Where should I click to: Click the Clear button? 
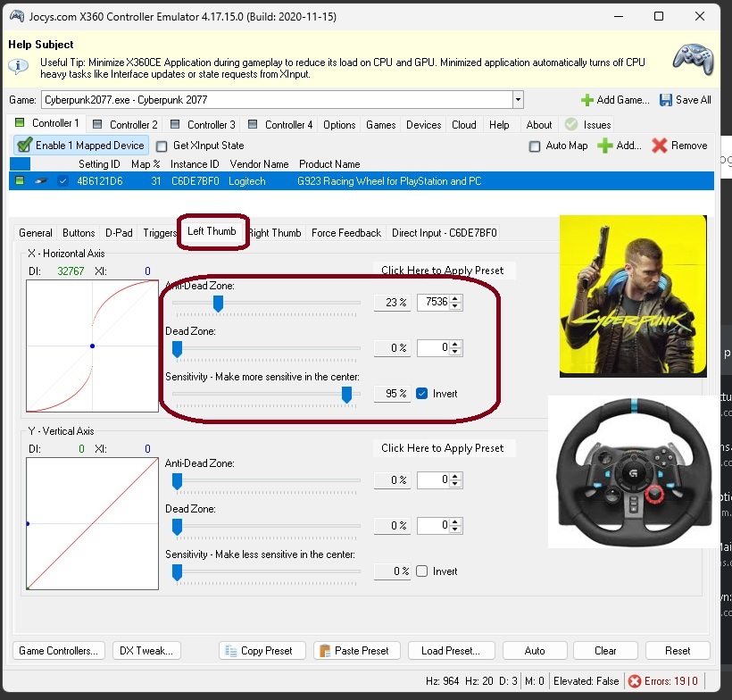[x=605, y=651]
